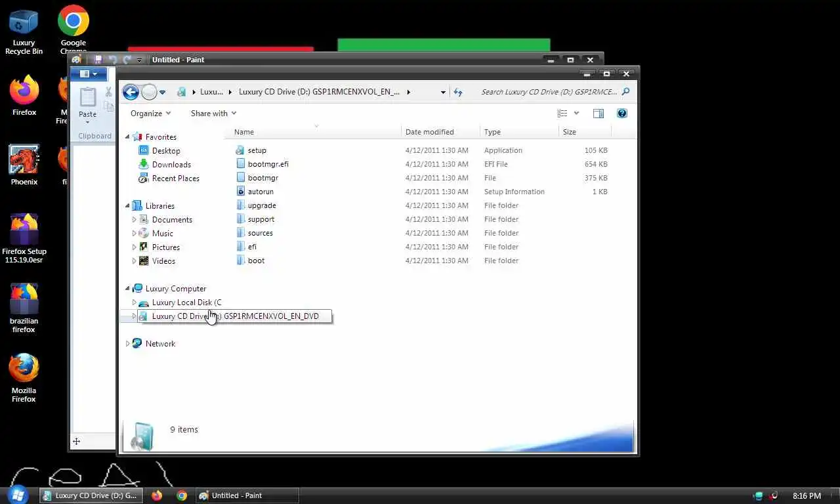Screen dimensions: 840x504
Task: Refresh the CD Drive folder view
Action: [458, 92]
